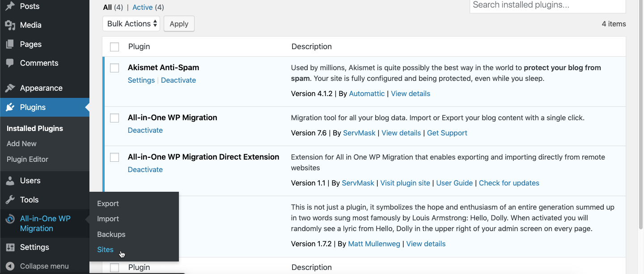The image size is (644, 274).
Task: Click the Plugin column header at top
Action: [x=139, y=46]
